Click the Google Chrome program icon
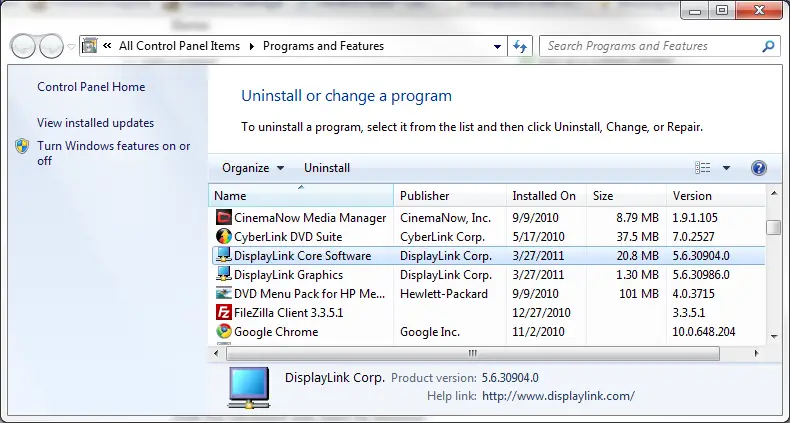Viewport: 790px width, 423px height. click(x=223, y=331)
